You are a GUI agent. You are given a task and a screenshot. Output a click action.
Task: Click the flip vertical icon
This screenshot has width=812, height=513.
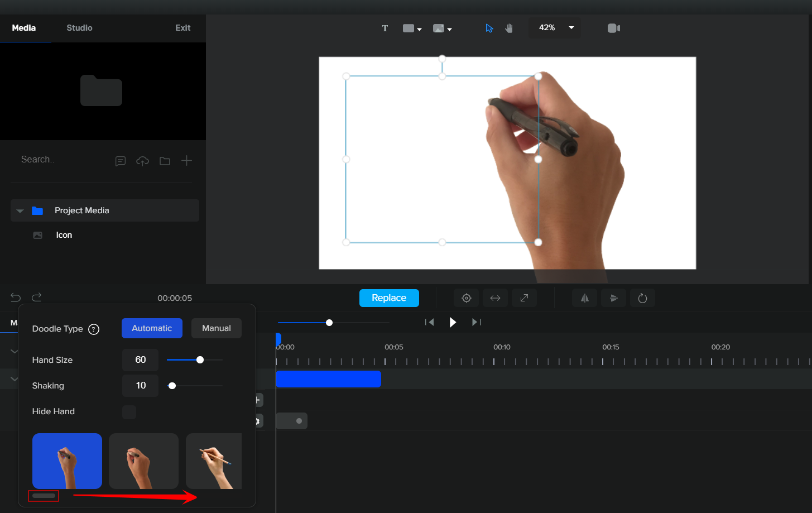coord(614,298)
